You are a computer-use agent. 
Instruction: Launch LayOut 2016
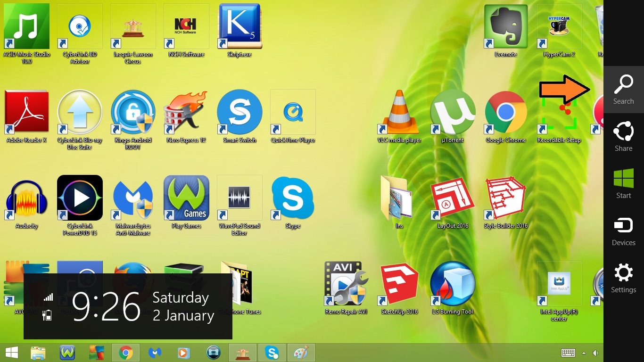[453, 198]
